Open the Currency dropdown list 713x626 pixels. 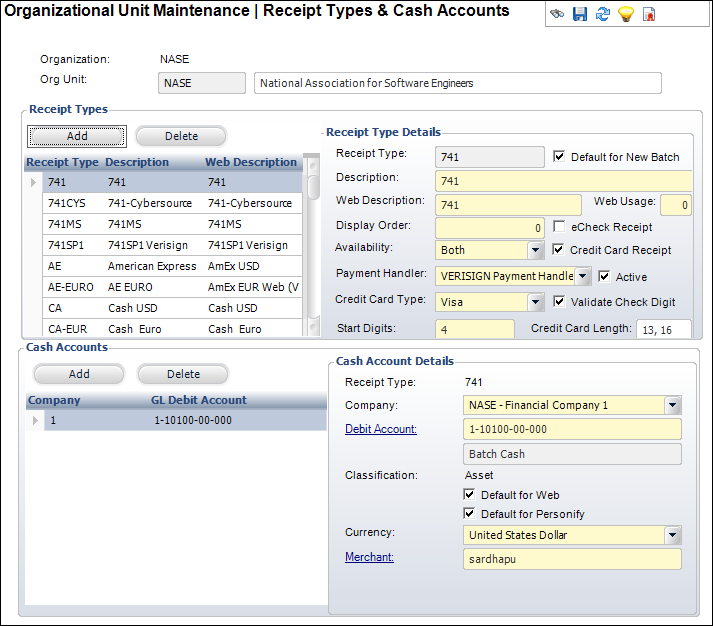[x=672, y=535]
